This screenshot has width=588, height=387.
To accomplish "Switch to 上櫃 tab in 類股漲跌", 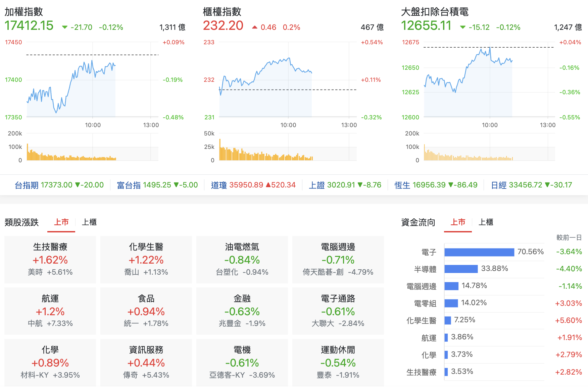I will tap(89, 222).
